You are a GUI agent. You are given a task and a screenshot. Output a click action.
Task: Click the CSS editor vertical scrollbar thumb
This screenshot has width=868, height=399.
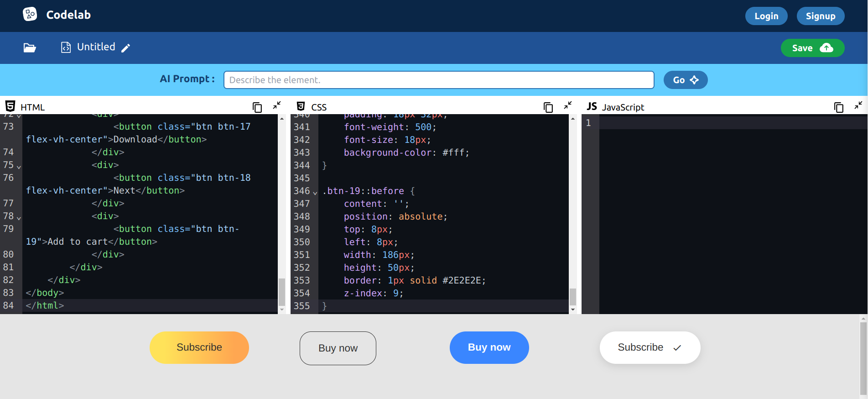pyautogui.click(x=573, y=297)
